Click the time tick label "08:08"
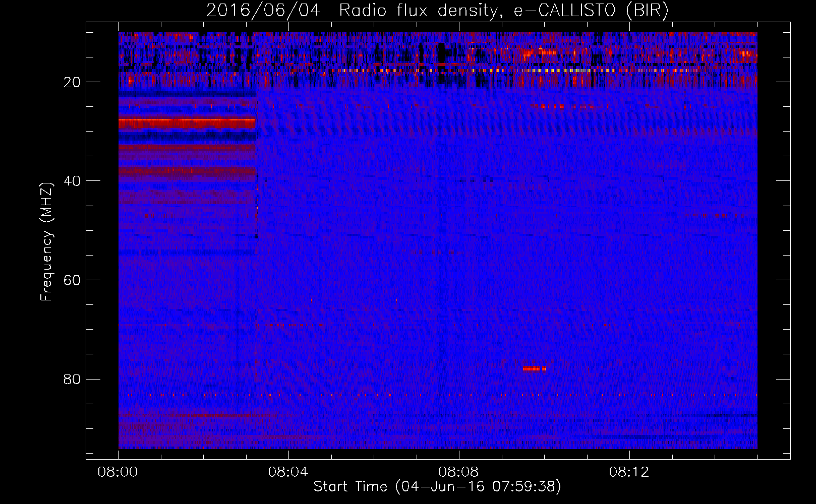The image size is (816, 504). [459, 472]
